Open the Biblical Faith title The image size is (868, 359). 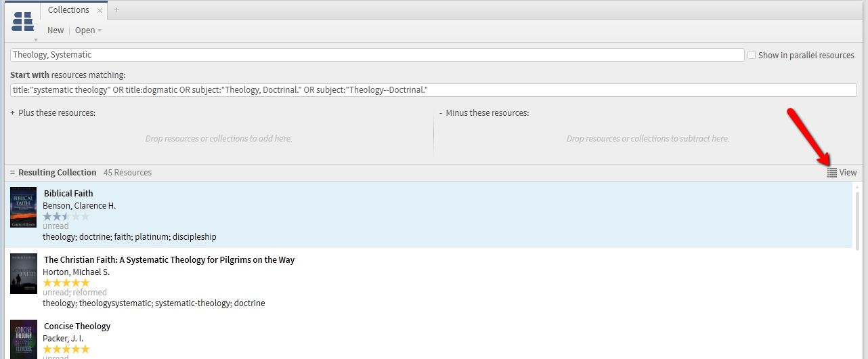(68, 193)
